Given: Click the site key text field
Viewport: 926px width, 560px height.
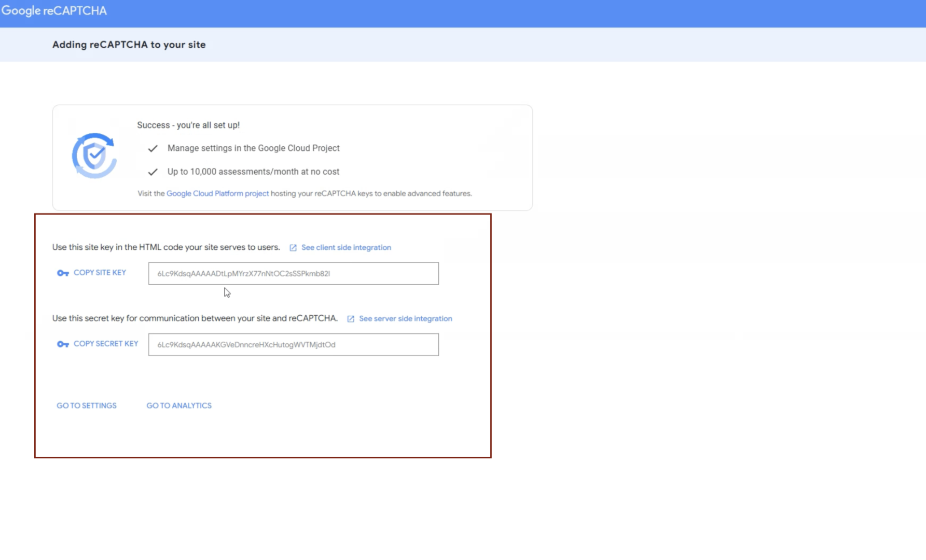Looking at the screenshot, I should click(294, 273).
